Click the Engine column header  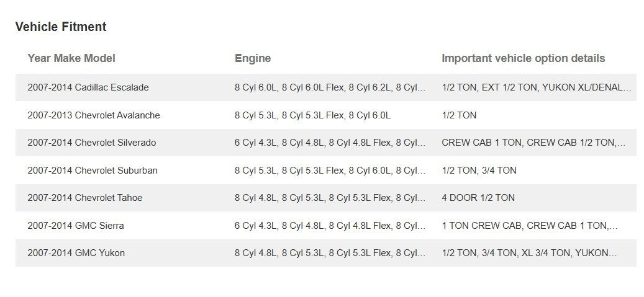pos(253,58)
